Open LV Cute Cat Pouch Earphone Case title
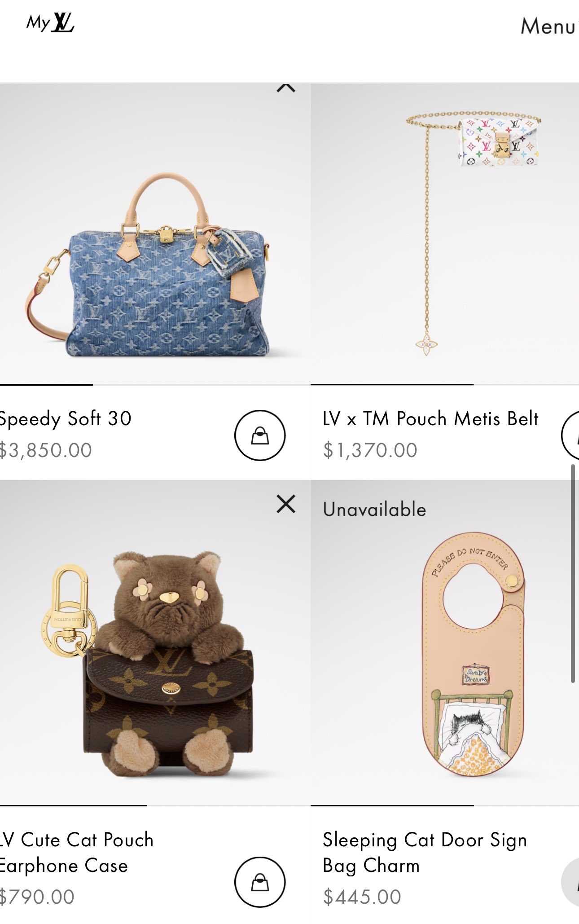The image size is (579, 924). (x=77, y=852)
